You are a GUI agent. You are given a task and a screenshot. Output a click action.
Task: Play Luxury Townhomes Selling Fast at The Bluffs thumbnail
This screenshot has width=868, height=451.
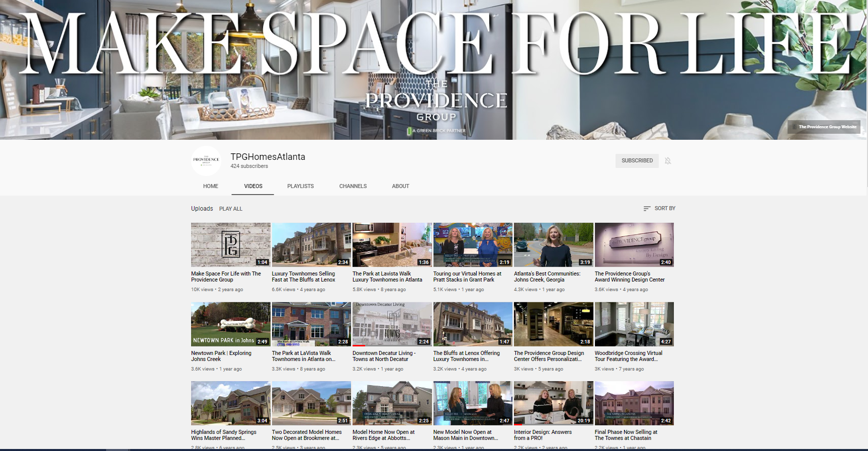click(x=311, y=245)
